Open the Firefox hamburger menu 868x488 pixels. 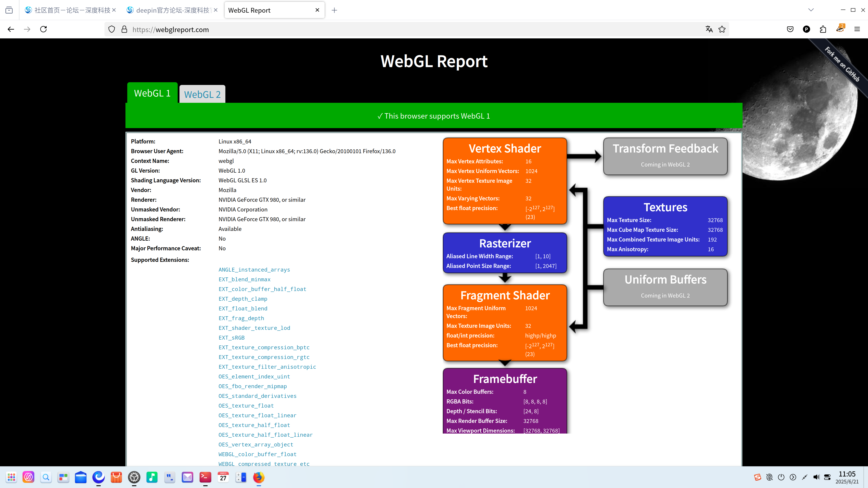857,29
